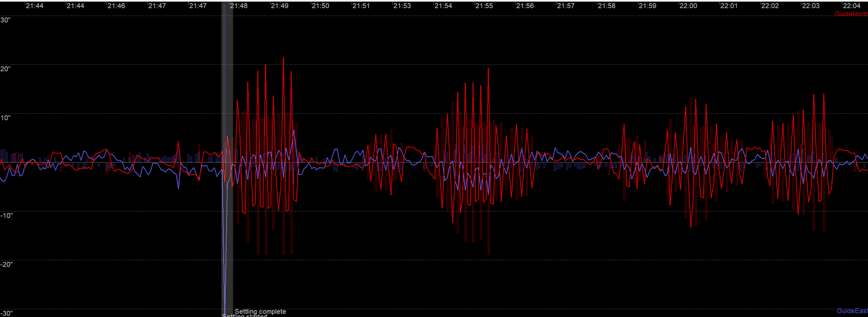The image size is (868, 317).
Task: Click the 'Settling started' annotation
Action: (x=245, y=315)
